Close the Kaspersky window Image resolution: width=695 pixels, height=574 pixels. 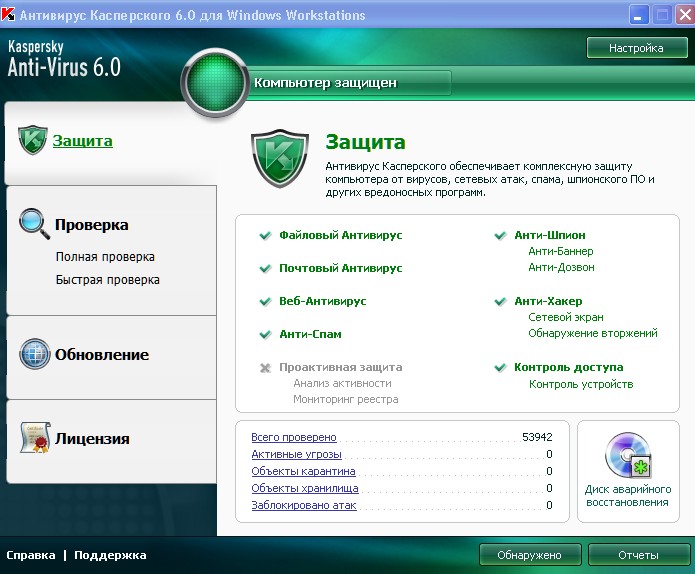click(x=684, y=16)
